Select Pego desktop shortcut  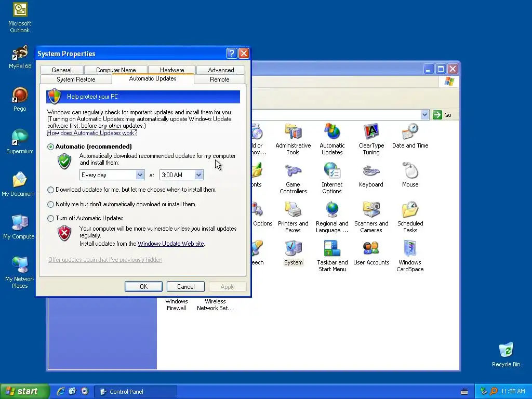(x=20, y=99)
